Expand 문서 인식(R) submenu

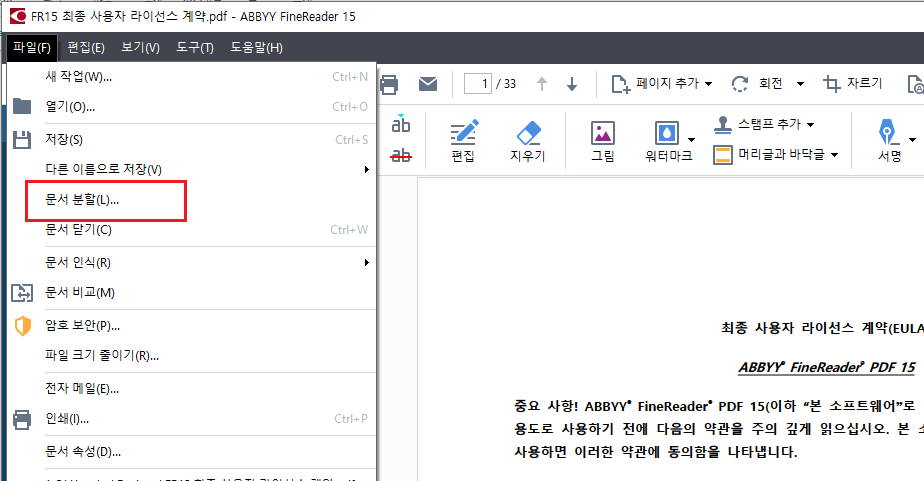click(x=192, y=262)
